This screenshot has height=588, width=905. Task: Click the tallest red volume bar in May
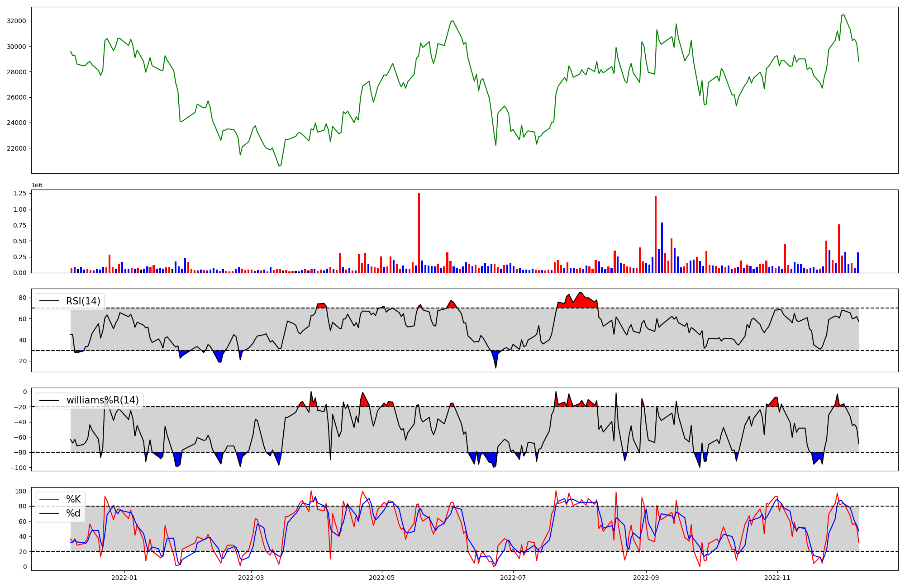click(419, 233)
